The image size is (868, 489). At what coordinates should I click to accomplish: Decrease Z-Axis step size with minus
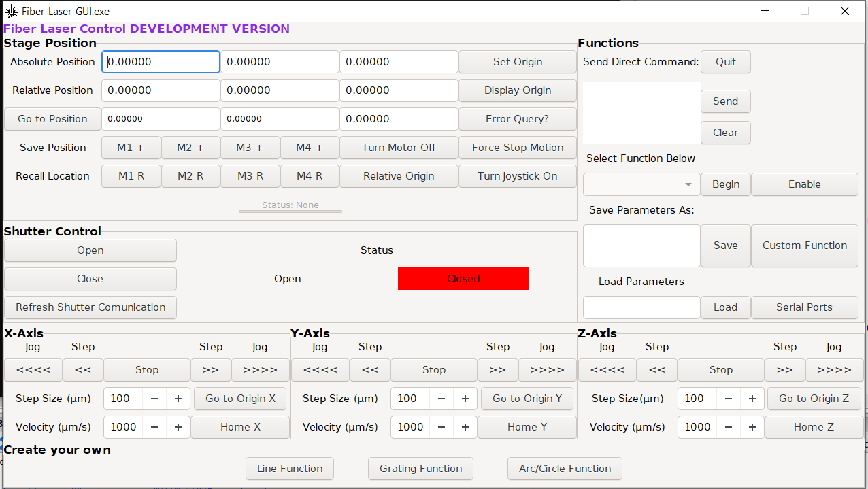[729, 399]
